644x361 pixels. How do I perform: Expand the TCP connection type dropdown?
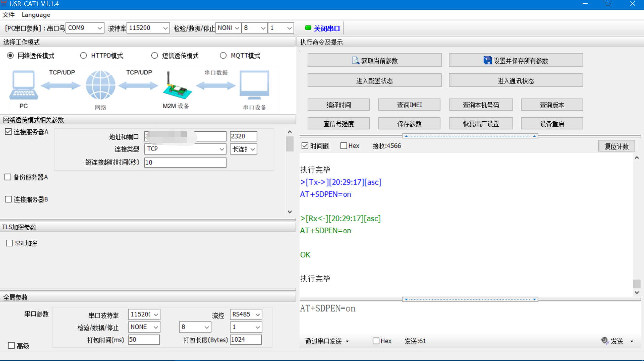pos(221,149)
